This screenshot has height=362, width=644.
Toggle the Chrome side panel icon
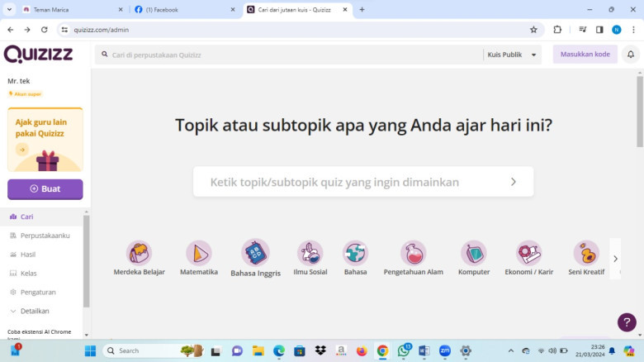[599, 30]
